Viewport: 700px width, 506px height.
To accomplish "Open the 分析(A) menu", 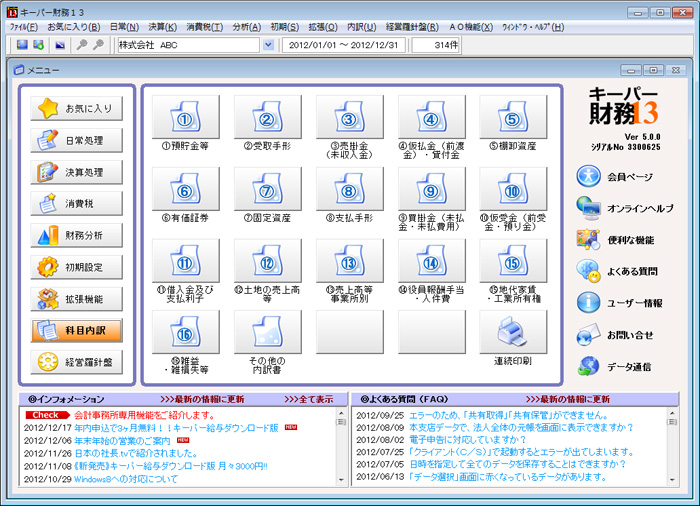I will 246,27.
